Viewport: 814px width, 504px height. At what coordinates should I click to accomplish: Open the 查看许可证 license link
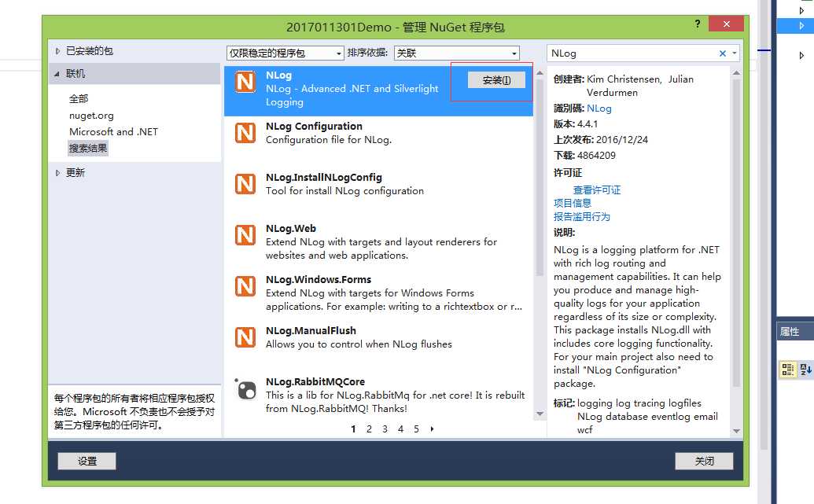tap(596, 190)
